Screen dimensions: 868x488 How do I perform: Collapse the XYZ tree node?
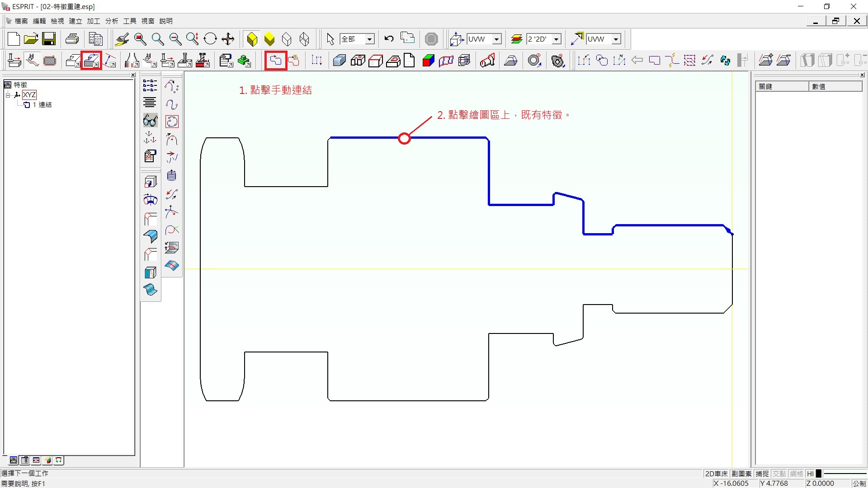point(8,95)
